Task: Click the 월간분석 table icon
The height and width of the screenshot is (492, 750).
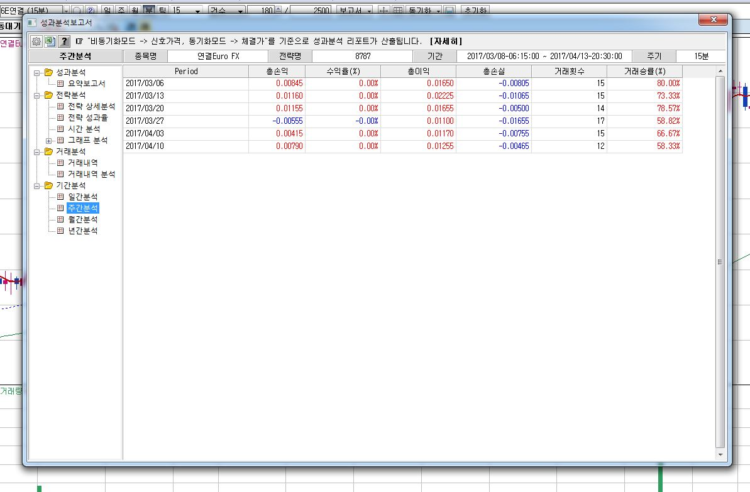Action: point(60,219)
